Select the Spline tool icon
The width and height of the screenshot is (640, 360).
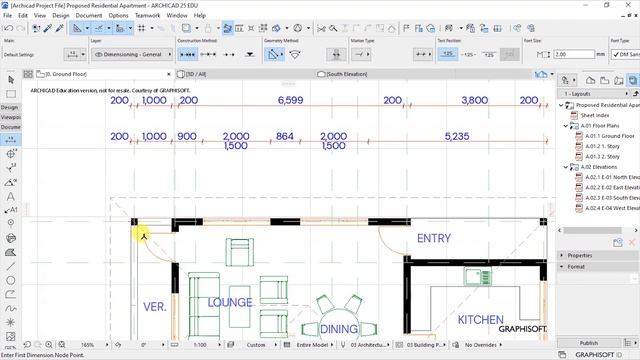click(11, 309)
